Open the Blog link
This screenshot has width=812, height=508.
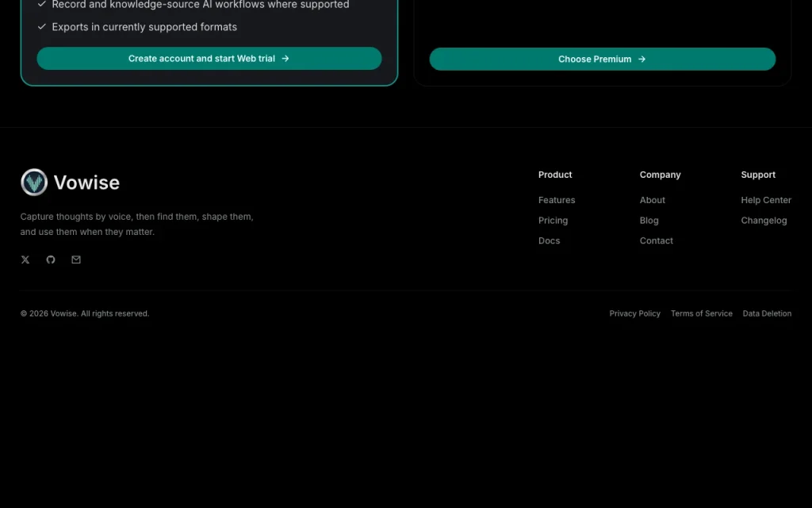[x=649, y=221]
